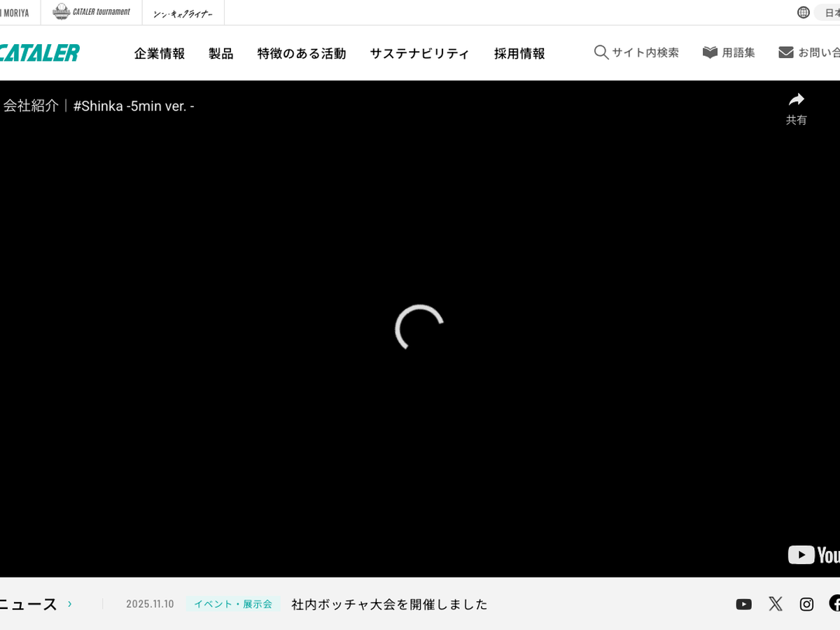The image size is (840, 630).
Task: Open the site search magnifier icon
Action: pyautogui.click(x=601, y=52)
